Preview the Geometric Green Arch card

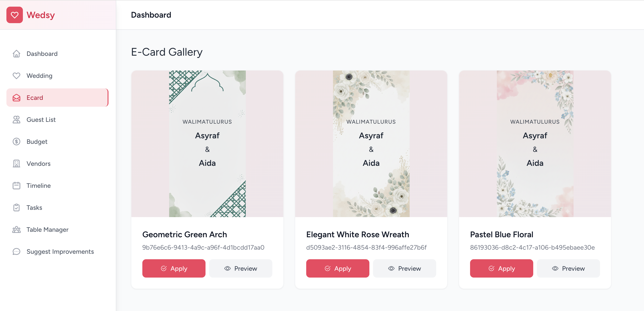(241, 268)
